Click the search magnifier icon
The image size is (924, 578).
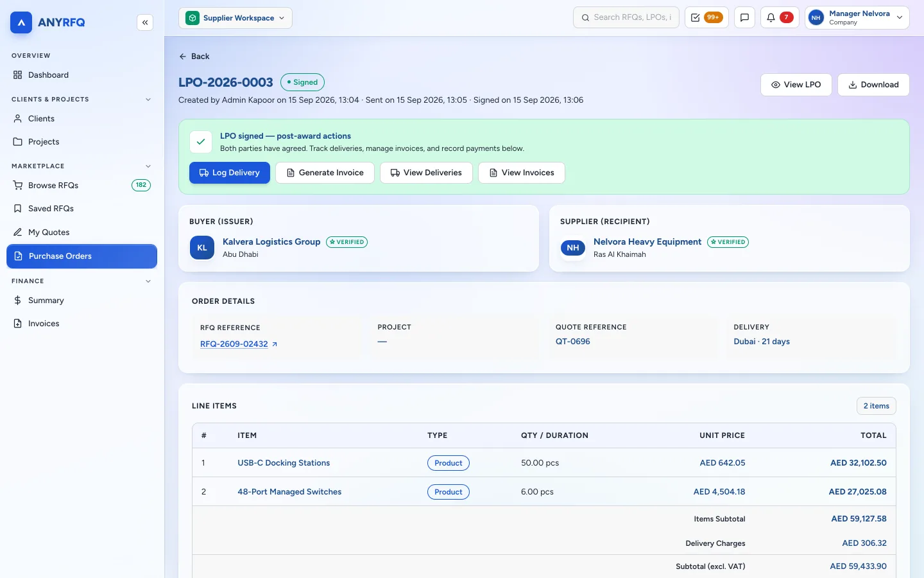click(585, 18)
